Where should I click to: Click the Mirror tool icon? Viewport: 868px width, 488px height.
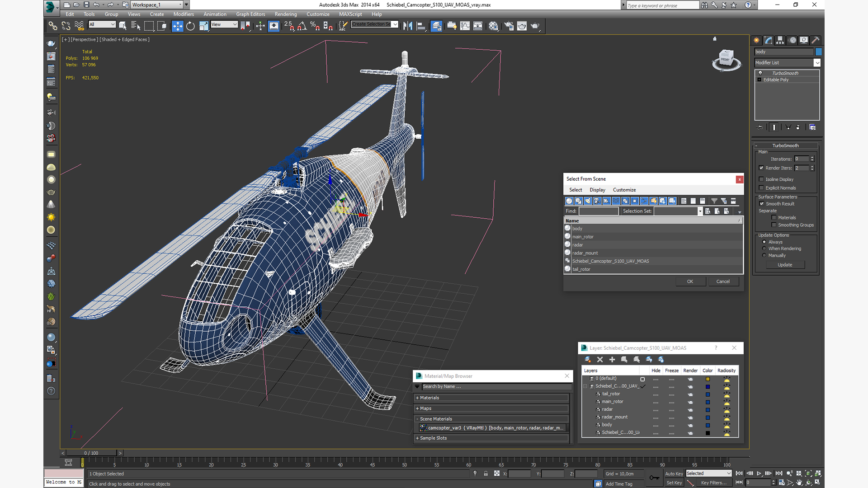408,26
